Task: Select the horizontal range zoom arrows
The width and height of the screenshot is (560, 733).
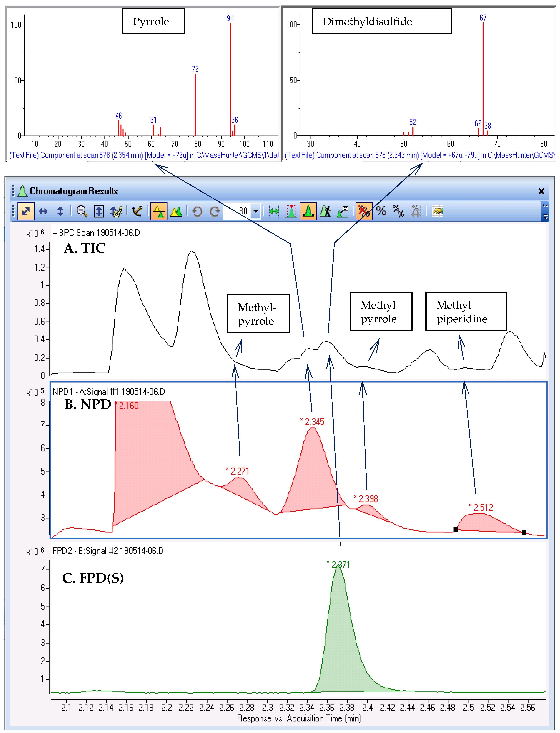Action: (43, 211)
